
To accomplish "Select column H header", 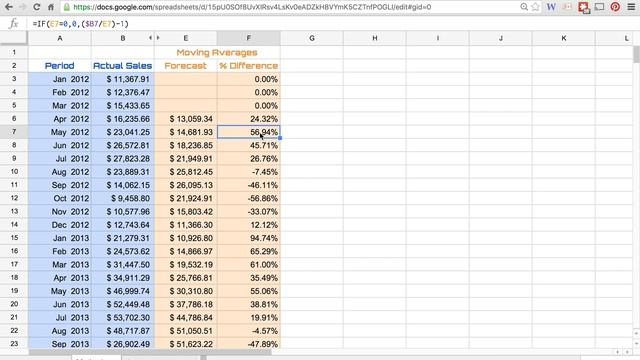I will [x=375, y=38].
